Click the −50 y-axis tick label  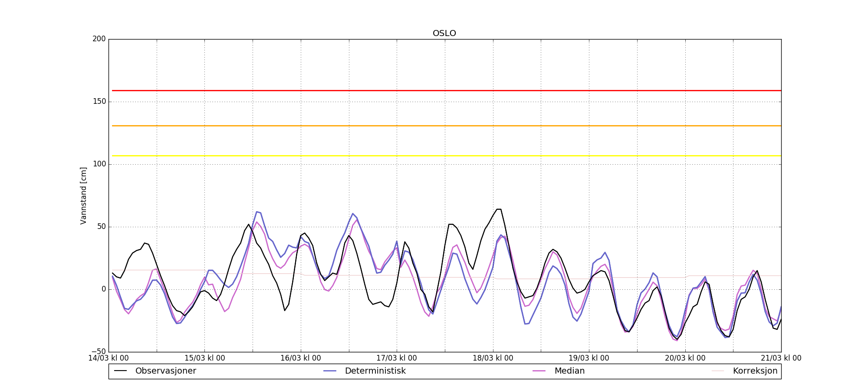click(98, 351)
